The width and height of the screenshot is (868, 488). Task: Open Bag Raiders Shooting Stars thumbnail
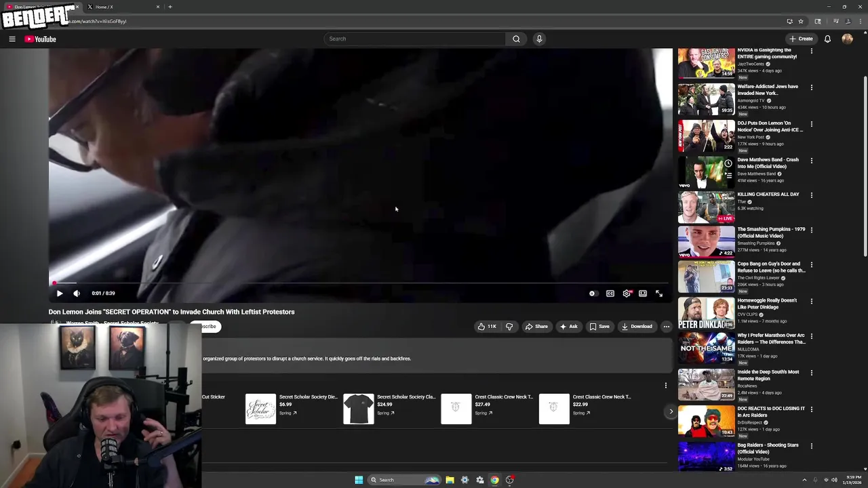tap(706, 457)
